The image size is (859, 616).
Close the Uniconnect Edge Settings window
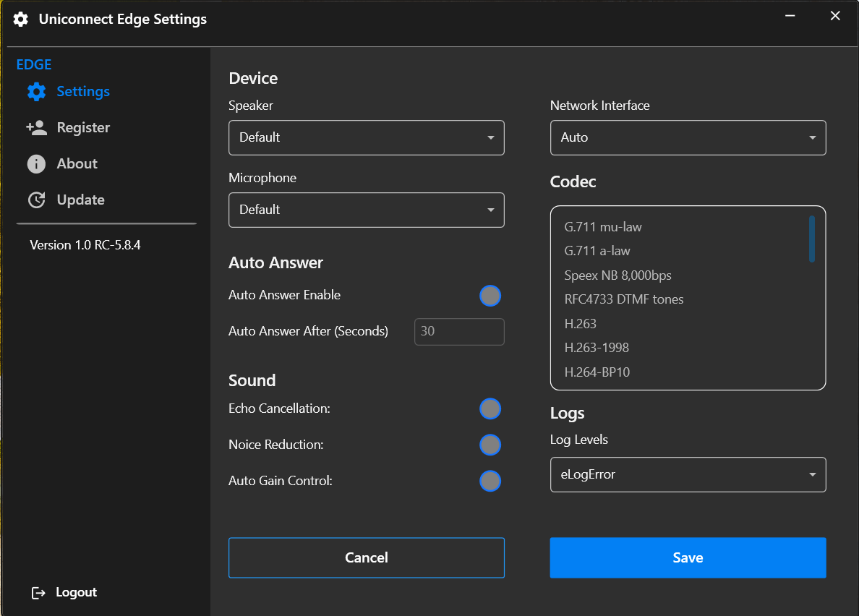point(835,16)
